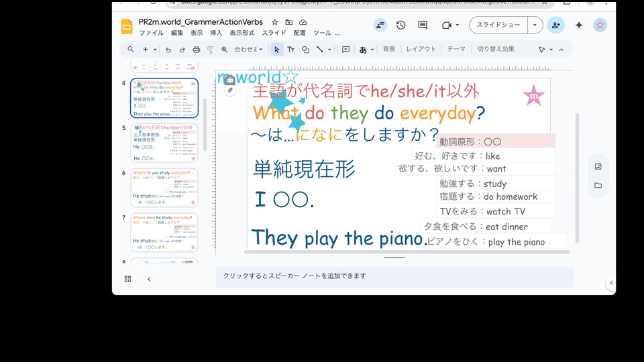This screenshot has width=644, height=362.
Task: Collapse the slide filmstrip panel
Action: (149, 279)
